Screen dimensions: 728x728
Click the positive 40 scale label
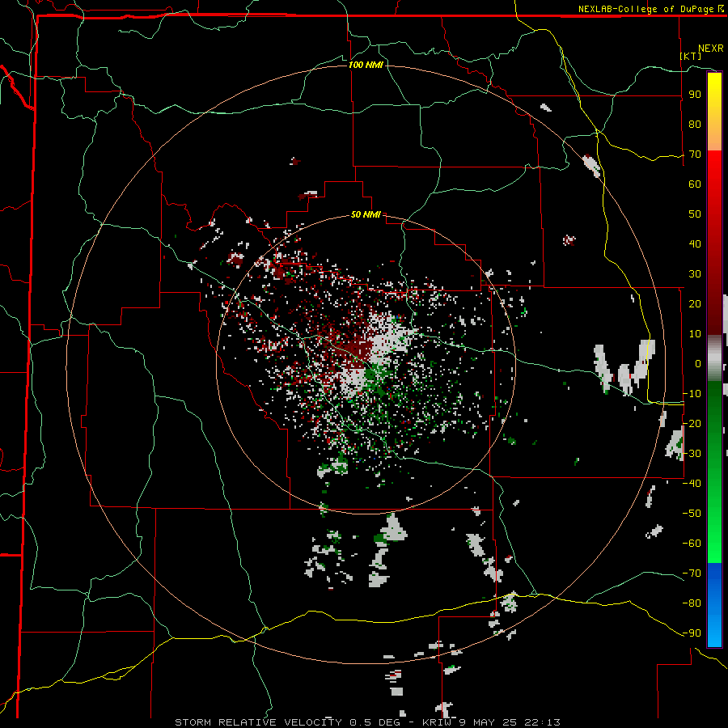(x=695, y=243)
